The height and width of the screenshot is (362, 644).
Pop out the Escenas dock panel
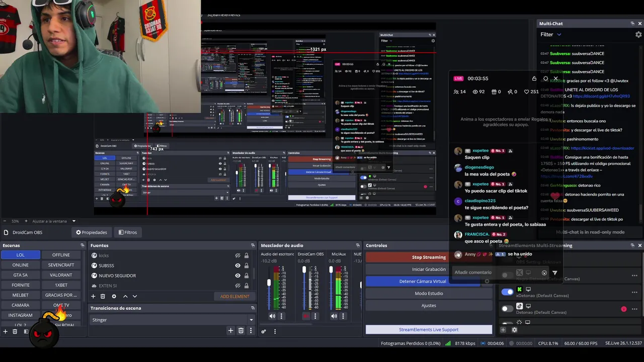(82, 245)
